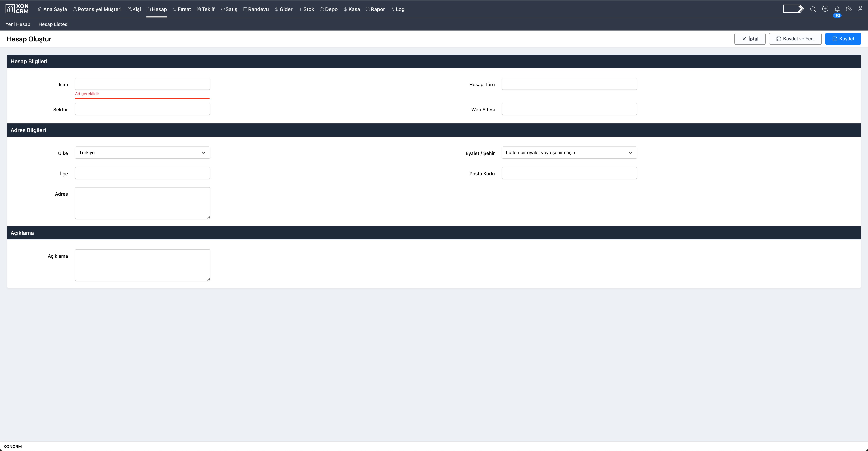Open the Gider menu
868x451 pixels.
coord(283,9)
